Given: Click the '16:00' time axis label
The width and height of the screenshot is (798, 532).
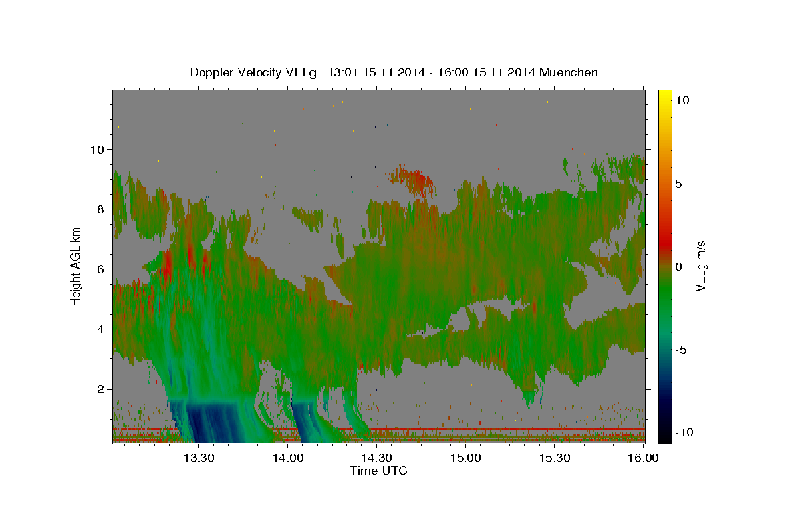Looking at the screenshot, I should [644, 458].
